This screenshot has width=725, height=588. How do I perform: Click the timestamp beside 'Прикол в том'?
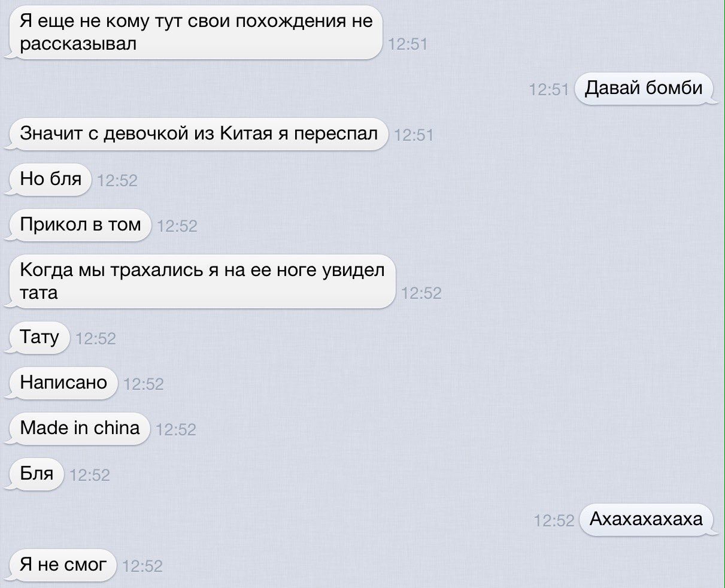tap(177, 226)
